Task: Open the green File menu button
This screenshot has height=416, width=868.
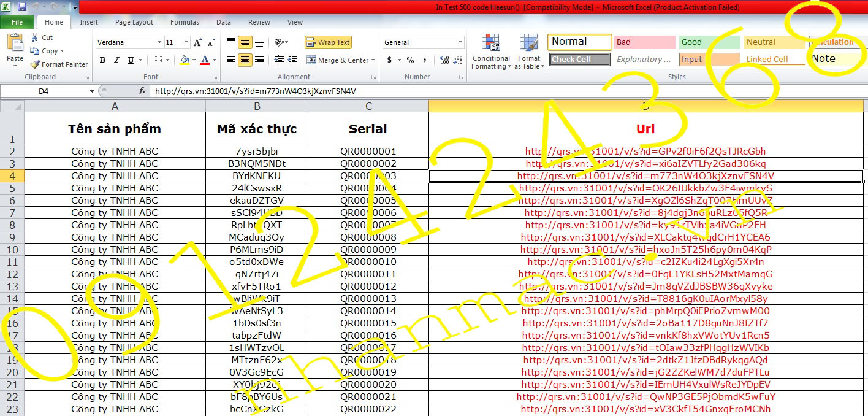Action: [17, 22]
